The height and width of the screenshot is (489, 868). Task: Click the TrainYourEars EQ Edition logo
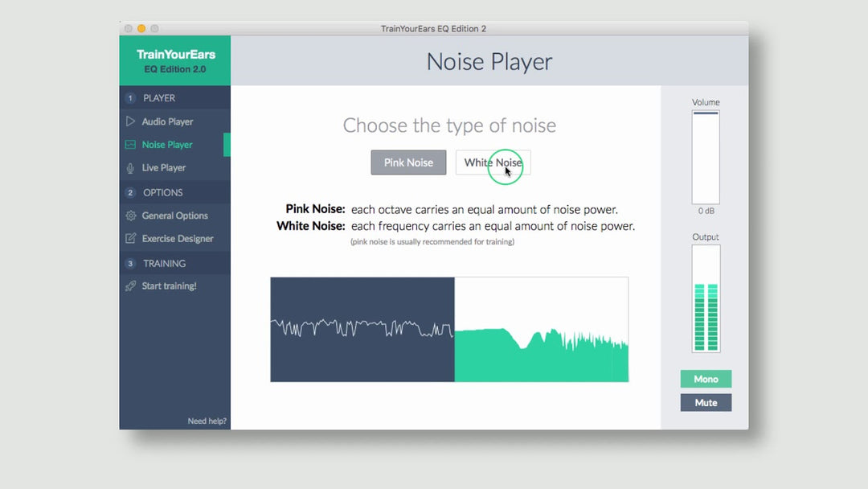click(x=175, y=61)
